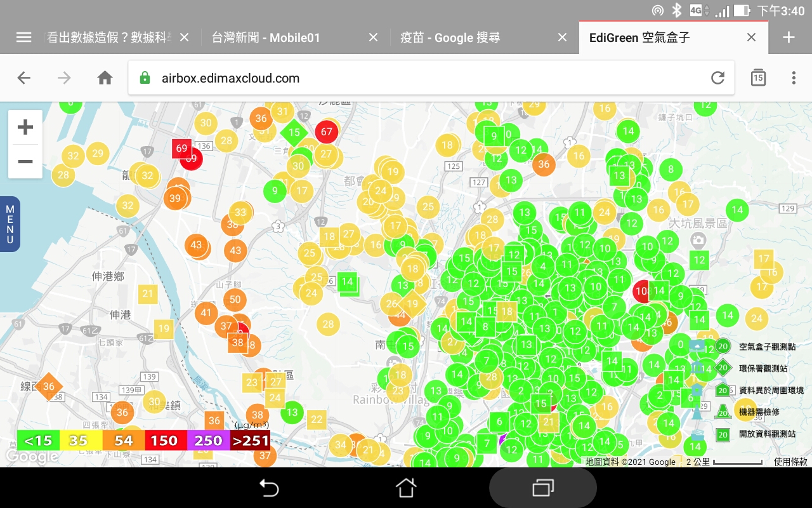
Task: Open the browser three-dot overflow menu
Action: pyautogui.click(x=794, y=78)
